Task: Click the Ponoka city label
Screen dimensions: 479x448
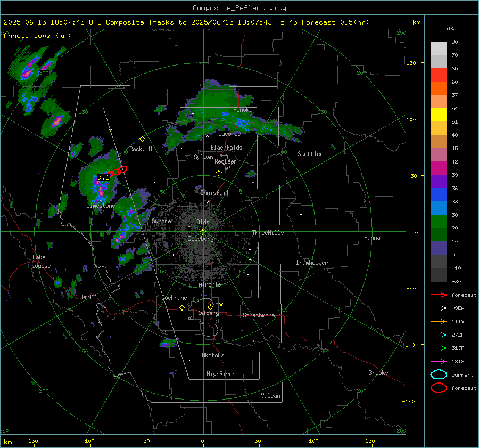Action: tap(243, 110)
